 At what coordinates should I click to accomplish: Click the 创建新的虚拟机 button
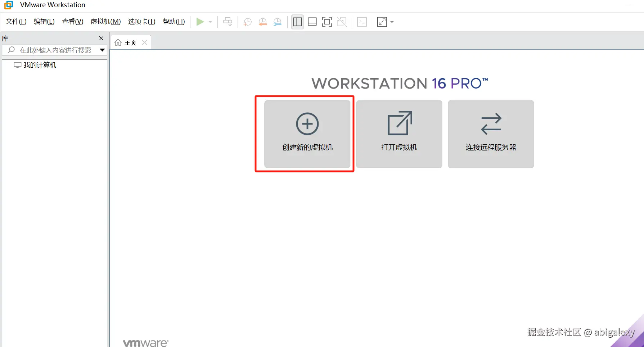pos(307,134)
